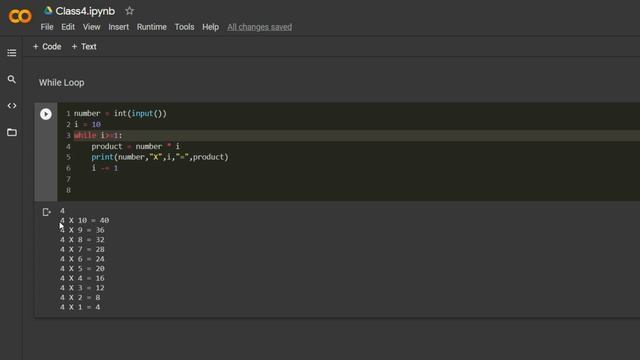
Task: Open the View menu
Action: point(91,27)
